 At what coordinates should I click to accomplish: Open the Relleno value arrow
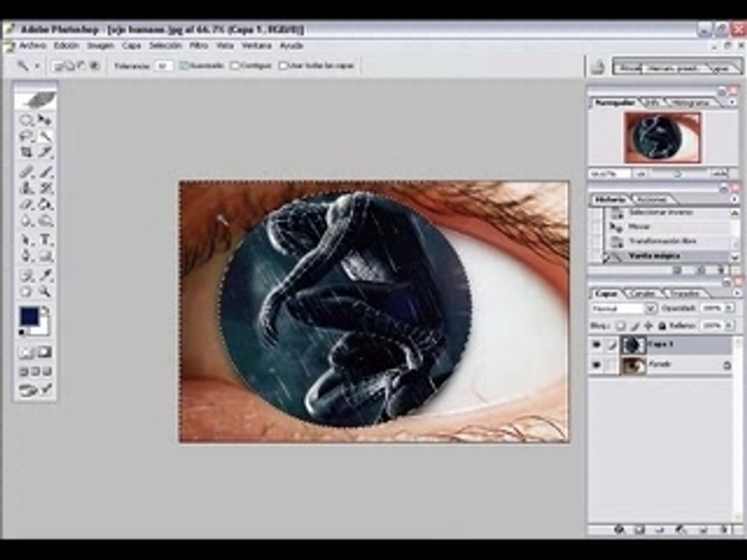point(729,326)
